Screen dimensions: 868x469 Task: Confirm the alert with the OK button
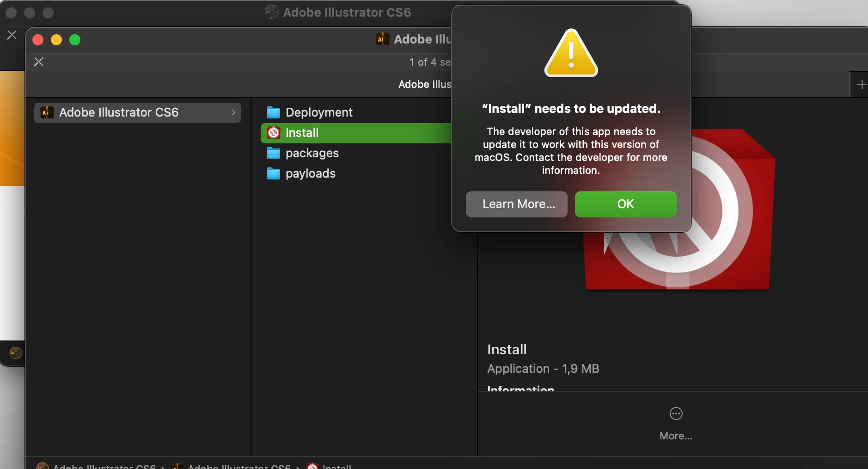pos(625,204)
